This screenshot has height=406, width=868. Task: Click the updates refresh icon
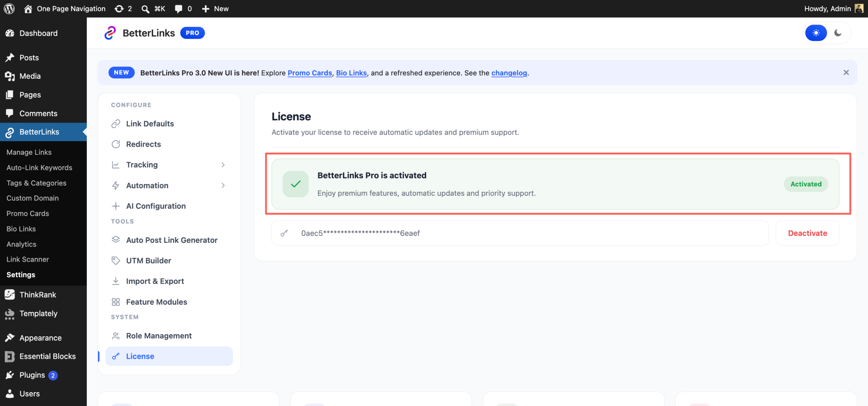point(119,8)
